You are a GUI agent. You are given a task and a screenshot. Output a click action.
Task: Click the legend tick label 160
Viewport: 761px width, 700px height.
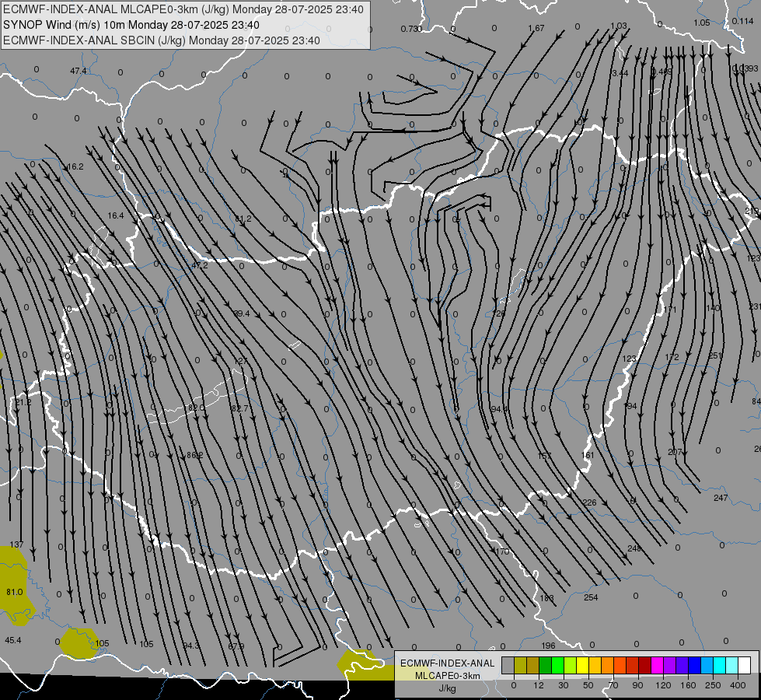[x=688, y=685]
